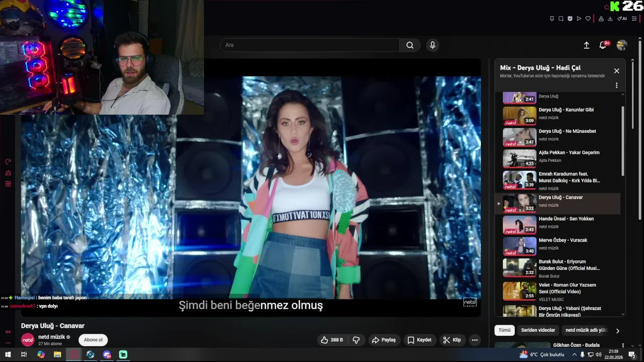Click the browser pin icon
Screen dimensions: 644x362
tap(552, 19)
